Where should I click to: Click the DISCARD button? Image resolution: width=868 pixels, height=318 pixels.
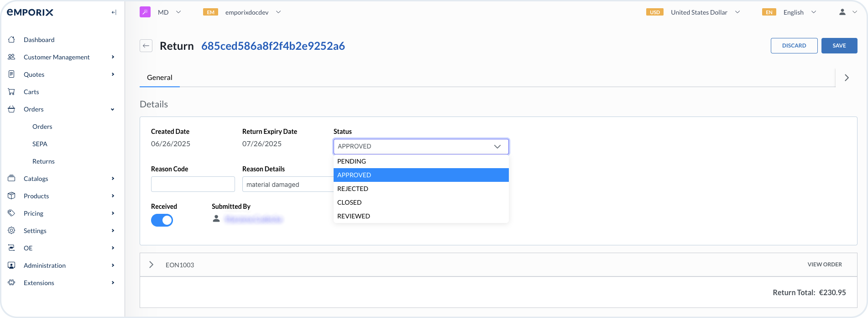pyautogui.click(x=794, y=46)
